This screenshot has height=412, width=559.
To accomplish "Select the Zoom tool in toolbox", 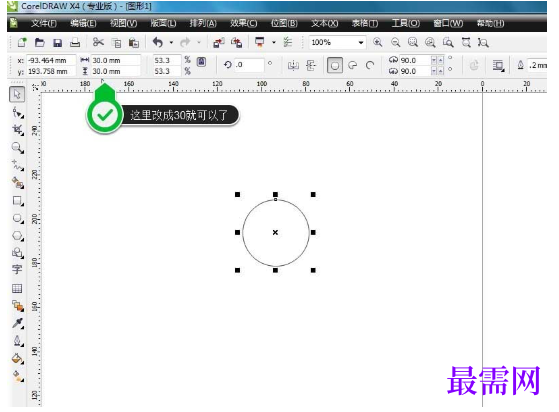I will 17,148.
